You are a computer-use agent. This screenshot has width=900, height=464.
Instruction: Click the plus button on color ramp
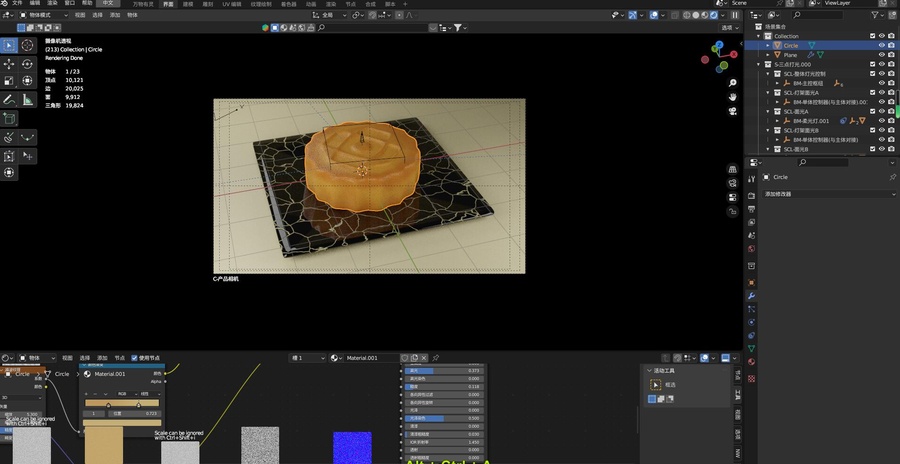[x=87, y=394]
